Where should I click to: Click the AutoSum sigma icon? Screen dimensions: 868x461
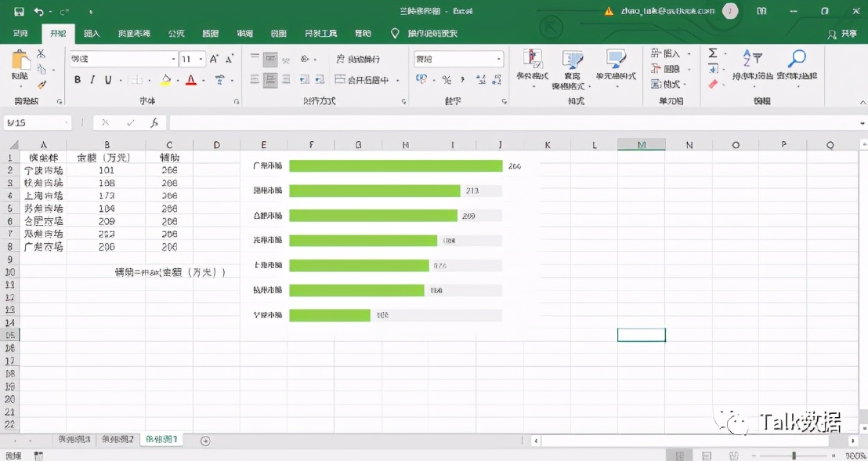(713, 53)
